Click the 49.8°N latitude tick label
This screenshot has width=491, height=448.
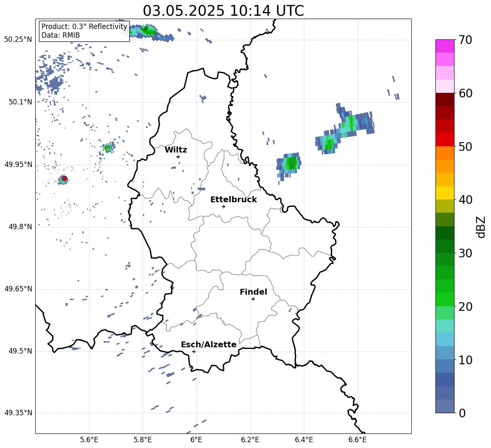click(20, 227)
